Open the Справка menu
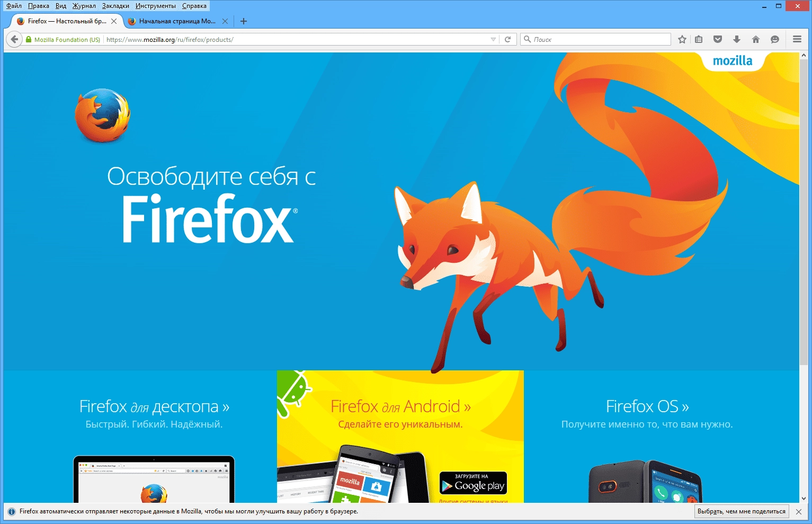This screenshot has height=524, width=812. click(194, 6)
